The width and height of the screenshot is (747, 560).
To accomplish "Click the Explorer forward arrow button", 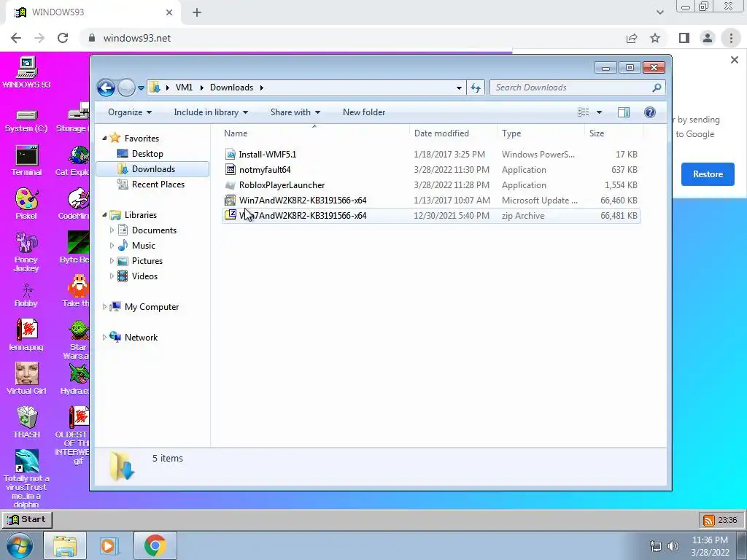I will pyautogui.click(x=126, y=87).
